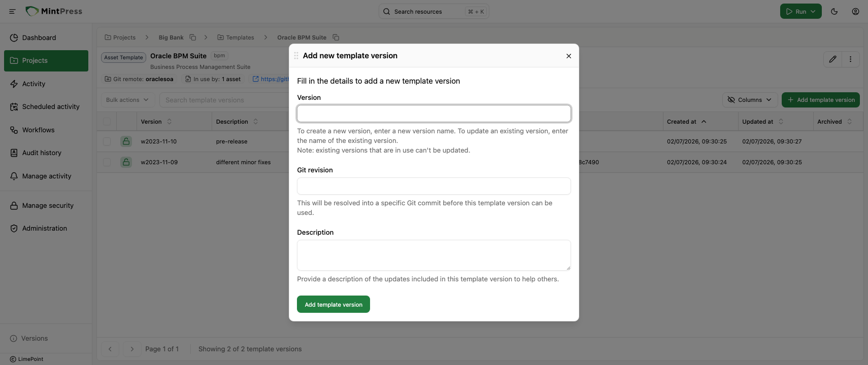Image resolution: width=868 pixels, height=365 pixels.
Task: Switch to dark mode moon icon
Action: tap(834, 11)
